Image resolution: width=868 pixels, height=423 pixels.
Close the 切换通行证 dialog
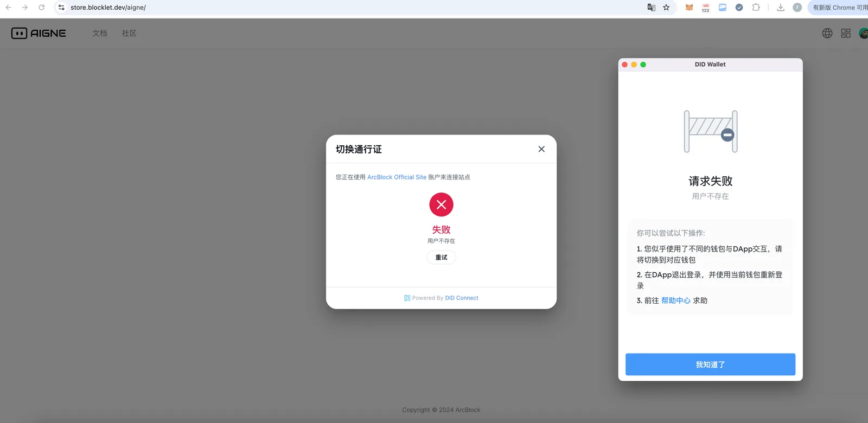(541, 149)
